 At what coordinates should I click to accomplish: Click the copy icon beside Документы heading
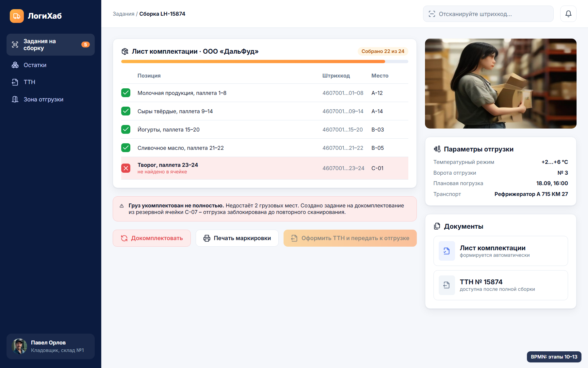pyautogui.click(x=437, y=226)
